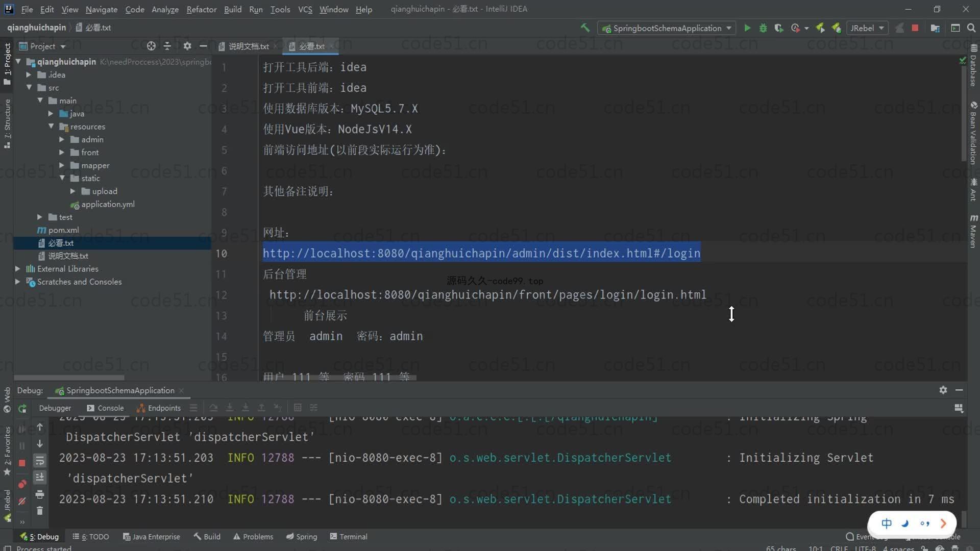Collapse the resources folder
980x551 pixels.
point(51,126)
